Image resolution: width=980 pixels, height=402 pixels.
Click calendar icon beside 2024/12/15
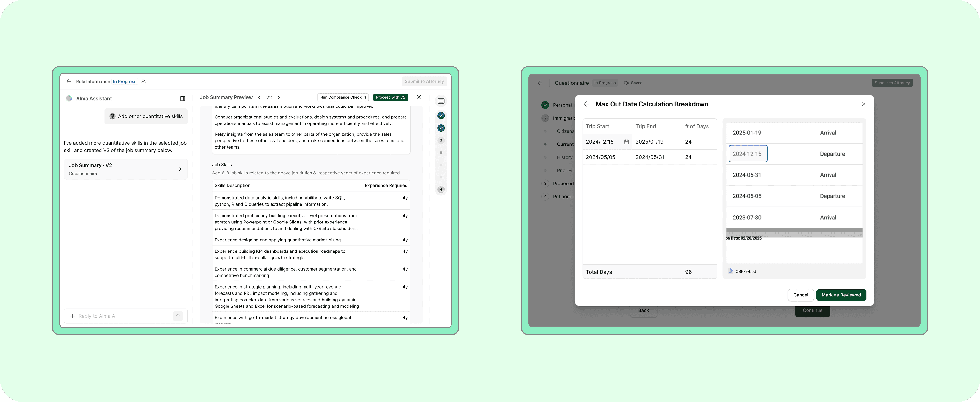[626, 142]
